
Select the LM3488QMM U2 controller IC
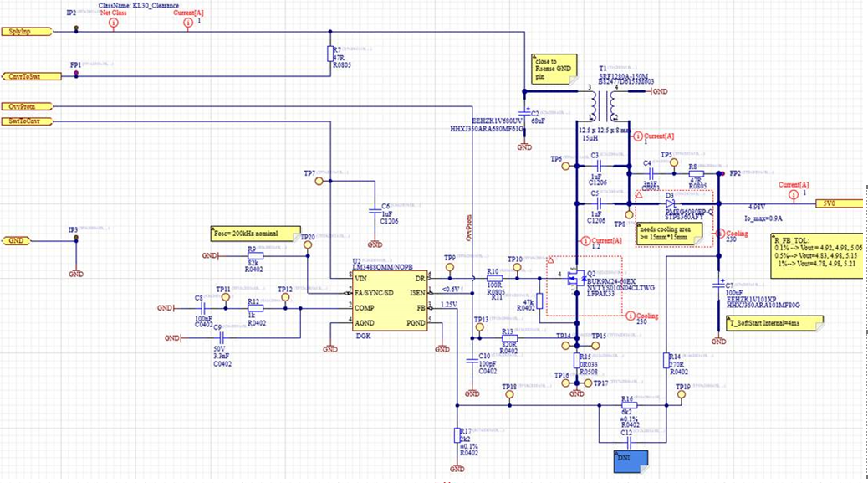(390, 301)
